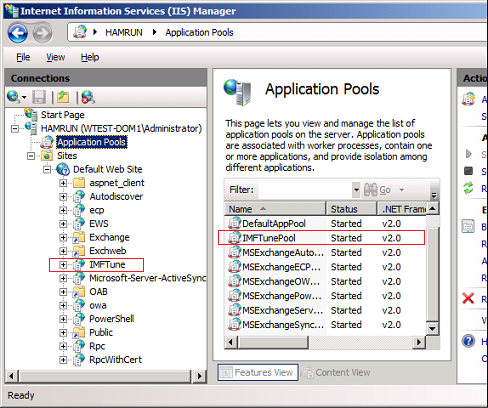The width and height of the screenshot is (488, 408).
Task: Open the File menu
Action: coord(23,57)
